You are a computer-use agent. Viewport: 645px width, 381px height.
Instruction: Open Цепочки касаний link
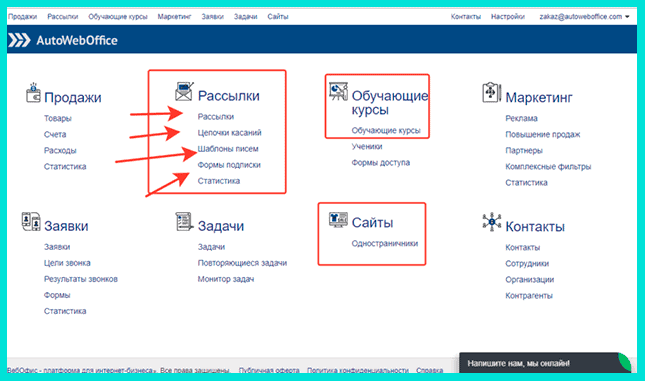230,133
